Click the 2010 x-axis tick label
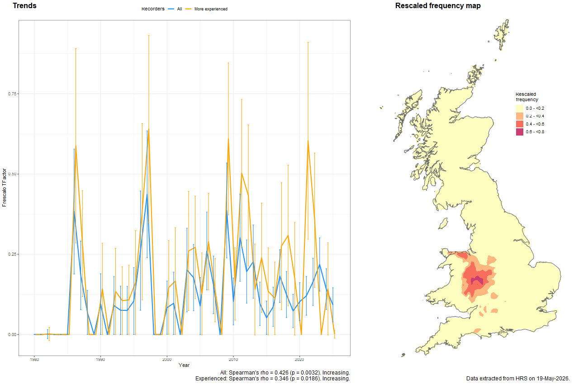Image resolution: width=588 pixels, height=384 pixels. click(233, 360)
